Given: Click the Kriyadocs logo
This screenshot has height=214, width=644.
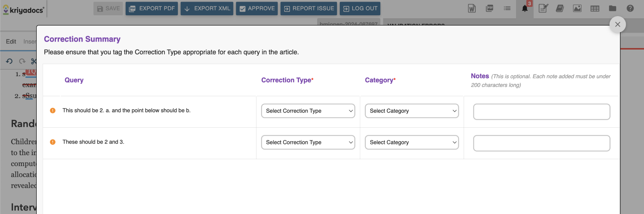Looking at the screenshot, I should (23, 10).
